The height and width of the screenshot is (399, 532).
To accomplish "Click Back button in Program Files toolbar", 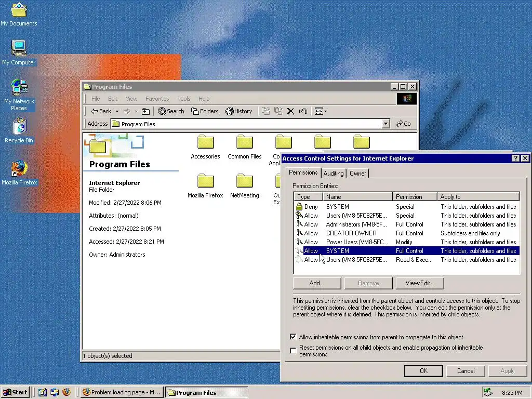I will click(101, 111).
